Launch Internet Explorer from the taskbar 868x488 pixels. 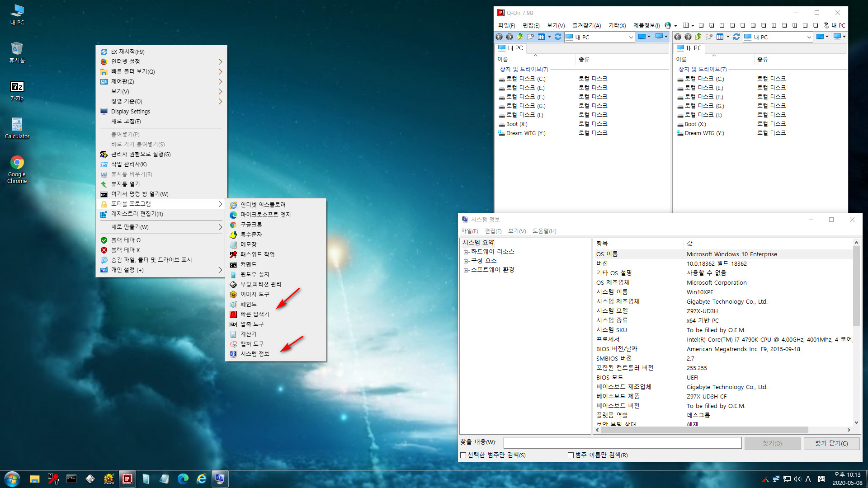[201, 479]
